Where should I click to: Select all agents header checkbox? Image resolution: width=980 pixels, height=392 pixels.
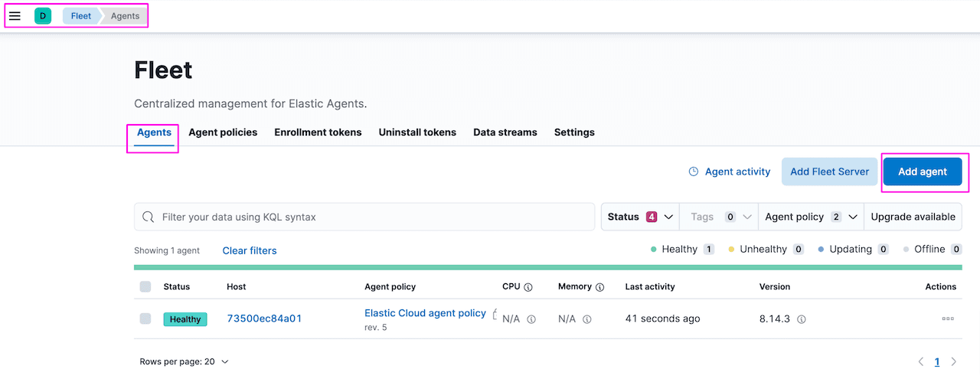coord(145,286)
